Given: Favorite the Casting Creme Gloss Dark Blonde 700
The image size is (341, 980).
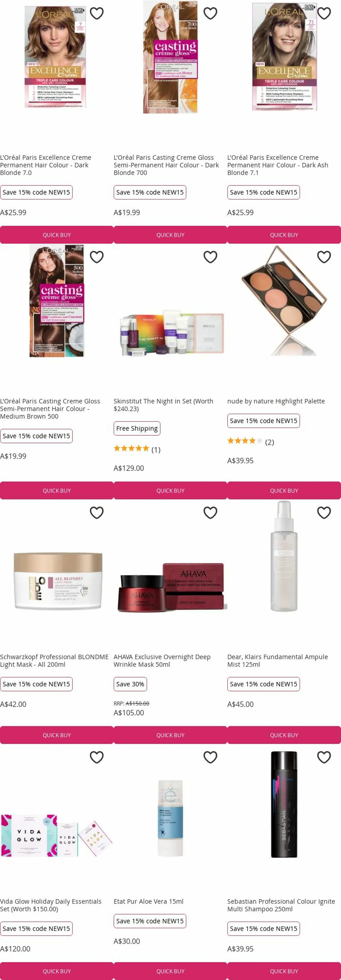Looking at the screenshot, I should pyautogui.click(x=210, y=13).
